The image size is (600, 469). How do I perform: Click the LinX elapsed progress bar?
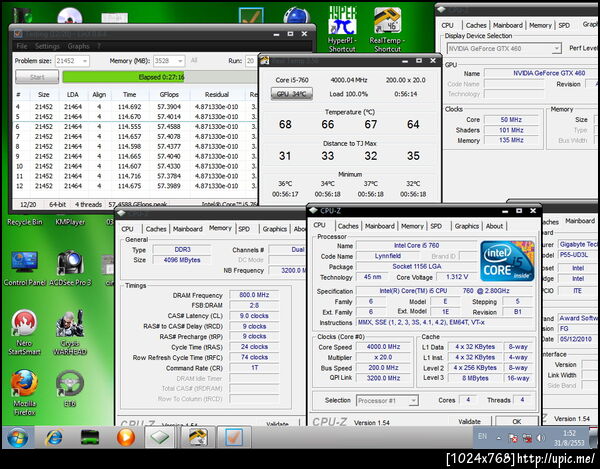160,77
